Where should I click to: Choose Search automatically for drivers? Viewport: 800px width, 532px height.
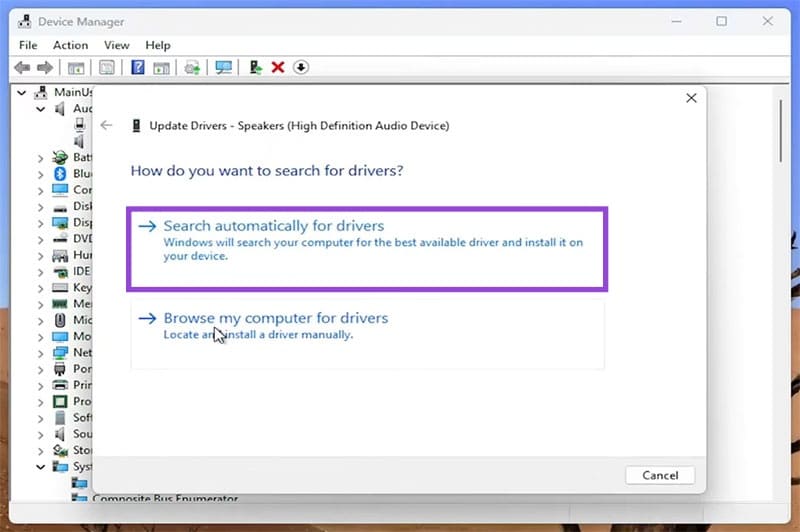273,227
